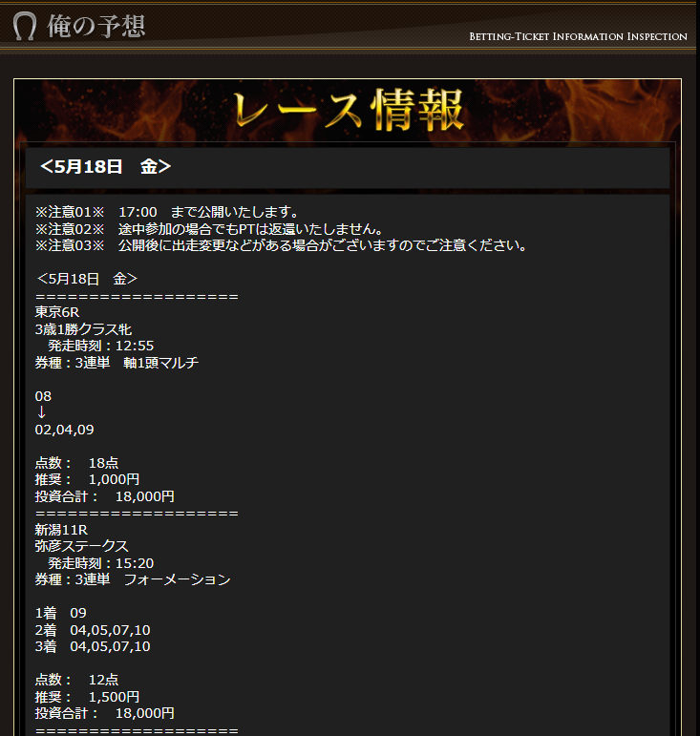Select the <5月18日 金> header bar
Image resolution: width=700 pixels, height=736 pixels.
click(x=348, y=167)
